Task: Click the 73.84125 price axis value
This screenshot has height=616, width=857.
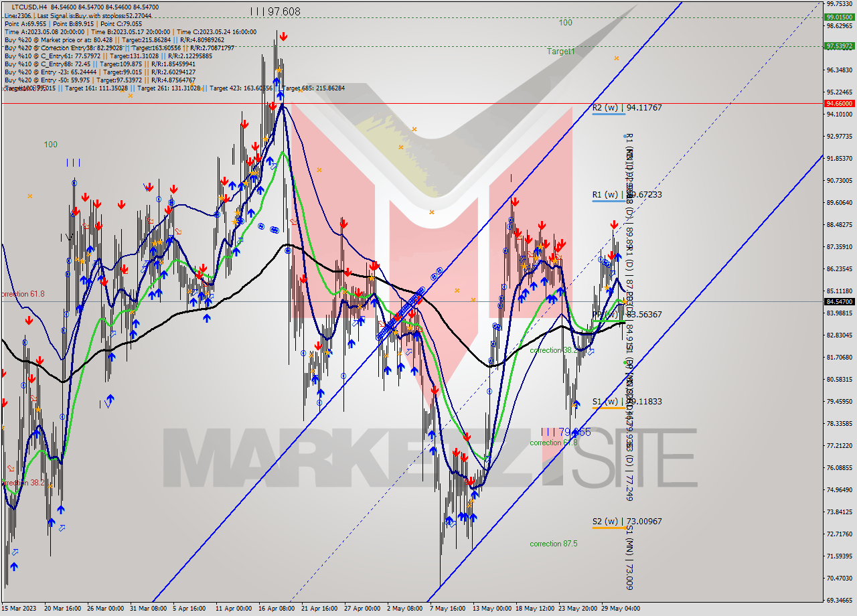Action: [x=840, y=512]
